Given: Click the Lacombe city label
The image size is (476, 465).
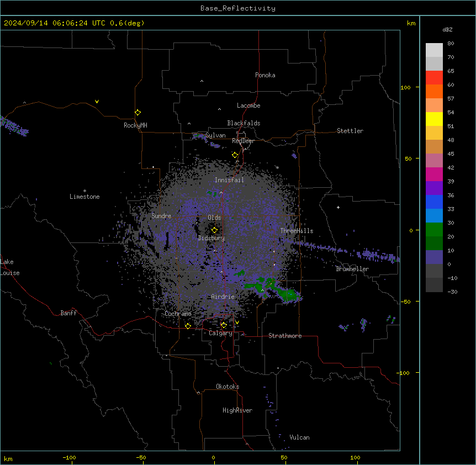Looking at the screenshot, I should click(x=248, y=105).
